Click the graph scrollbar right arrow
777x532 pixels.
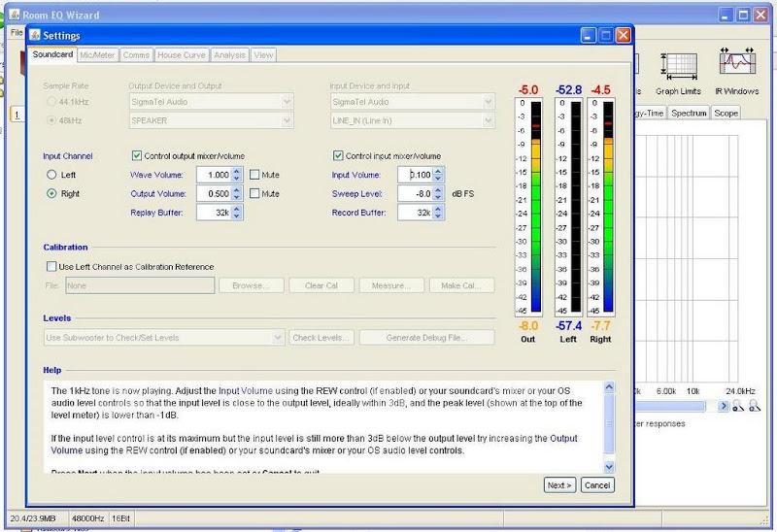(x=724, y=407)
